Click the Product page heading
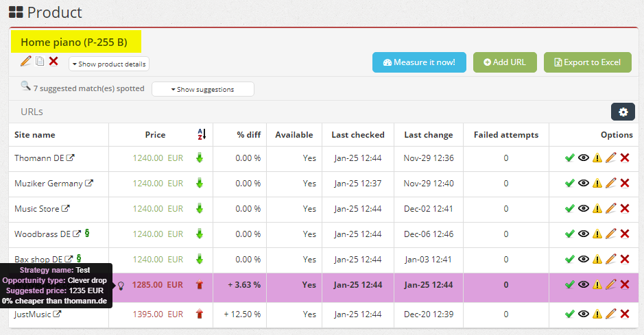Image resolution: width=644 pixels, height=335 pixels. point(55,12)
